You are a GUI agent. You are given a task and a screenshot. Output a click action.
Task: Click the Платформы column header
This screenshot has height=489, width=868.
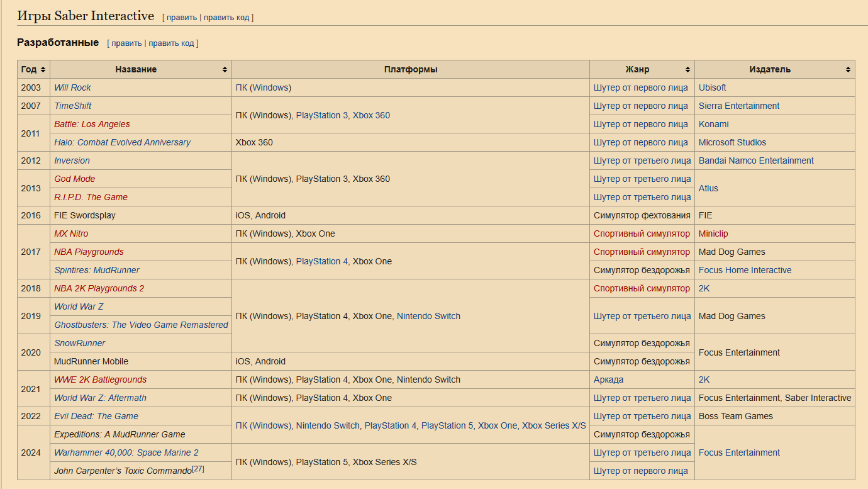[x=411, y=69]
